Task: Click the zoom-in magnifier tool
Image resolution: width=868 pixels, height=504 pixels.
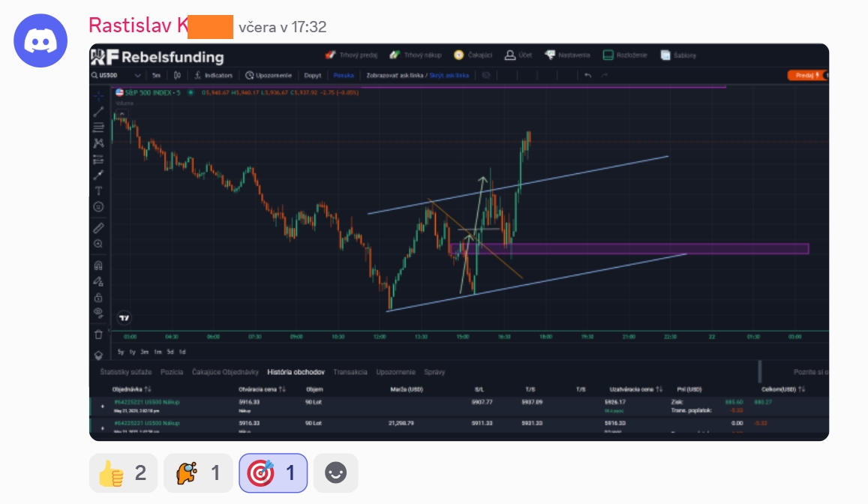Action: (x=98, y=244)
